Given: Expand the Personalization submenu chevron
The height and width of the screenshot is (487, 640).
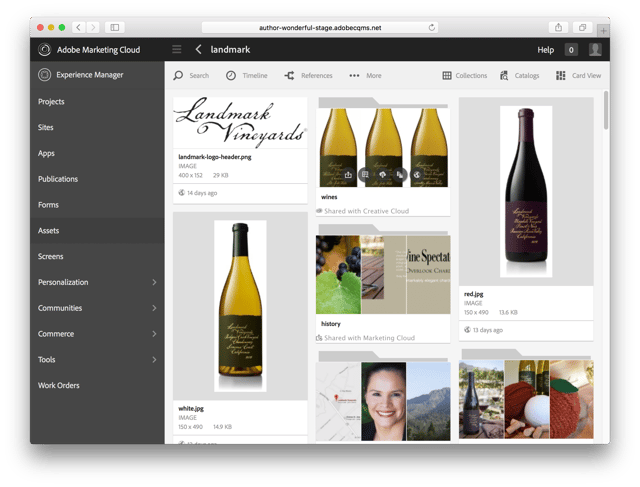Looking at the screenshot, I should (x=154, y=282).
